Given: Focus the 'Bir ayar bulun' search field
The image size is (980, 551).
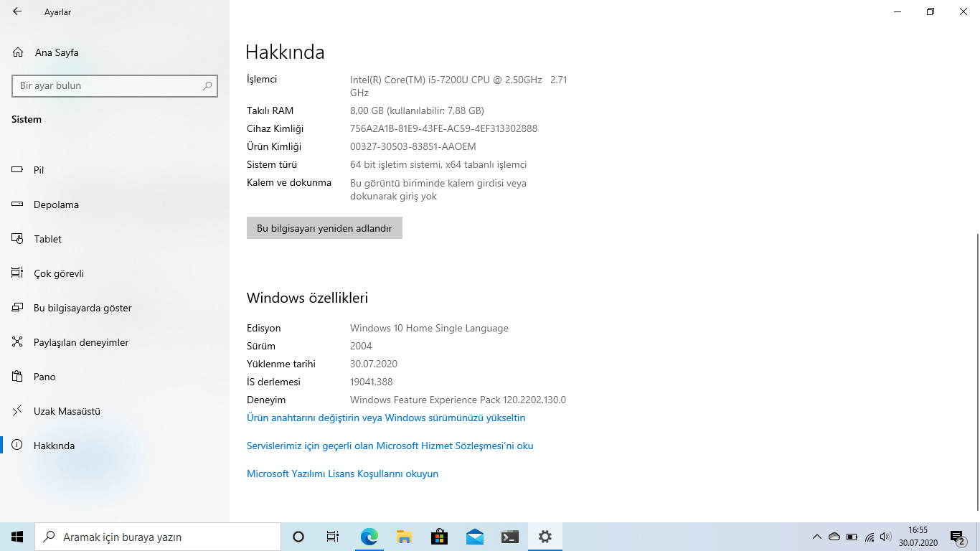Looking at the screenshot, I should pyautogui.click(x=115, y=85).
